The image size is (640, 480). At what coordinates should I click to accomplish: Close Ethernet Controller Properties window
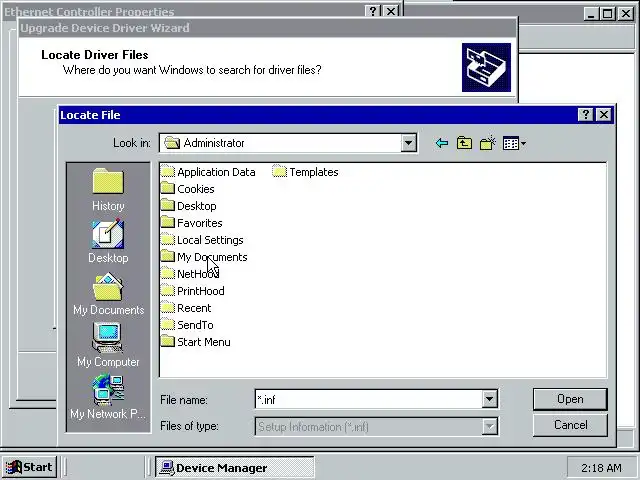391,11
